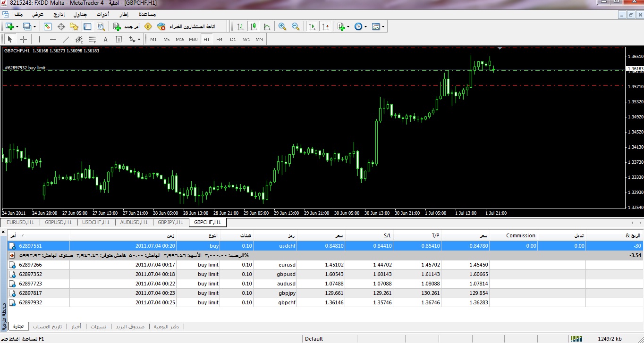Open the عرض (View) menu

pos(38,15)
